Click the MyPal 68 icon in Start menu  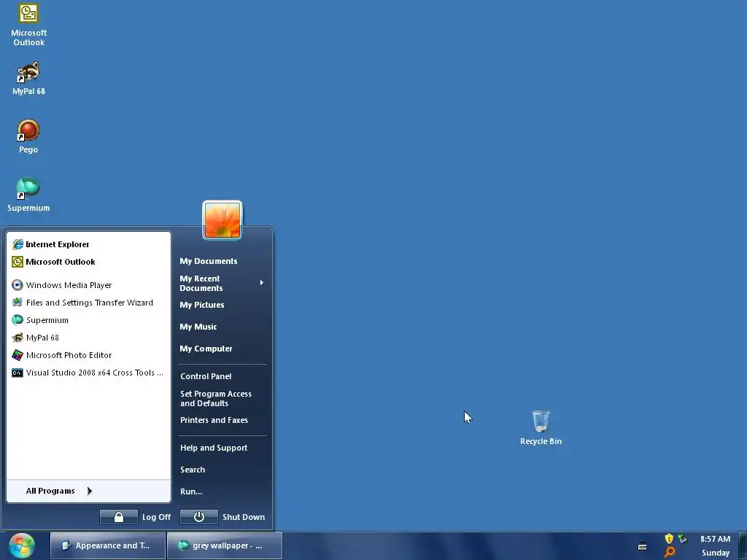(18, 338)
